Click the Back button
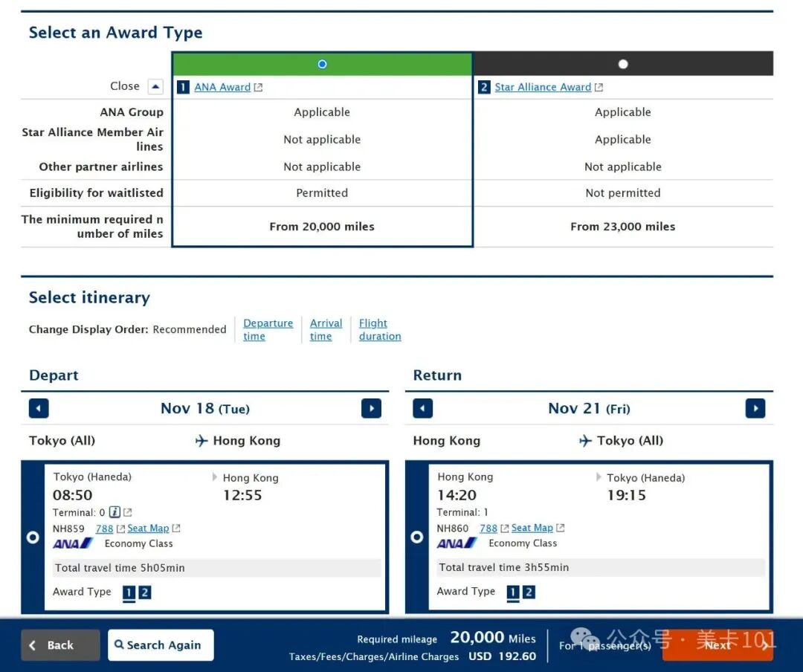 tap(60, 645)
